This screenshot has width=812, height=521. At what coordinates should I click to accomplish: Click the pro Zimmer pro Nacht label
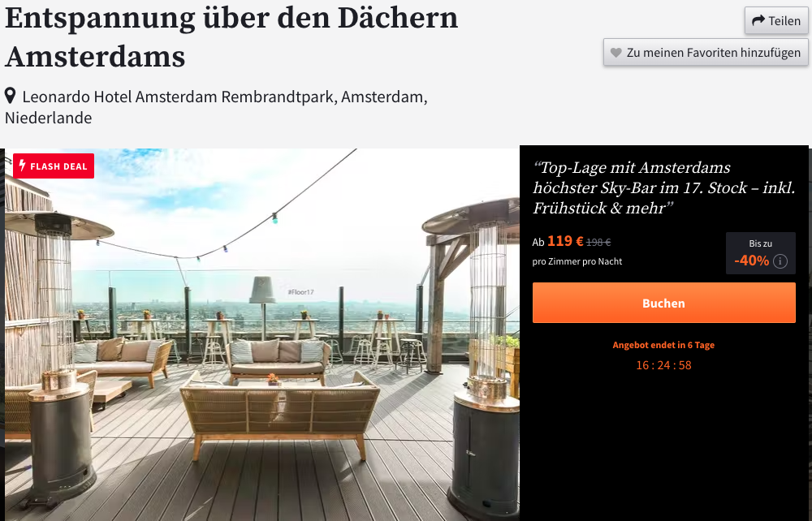pyautogui.click(x=577, y=262)
